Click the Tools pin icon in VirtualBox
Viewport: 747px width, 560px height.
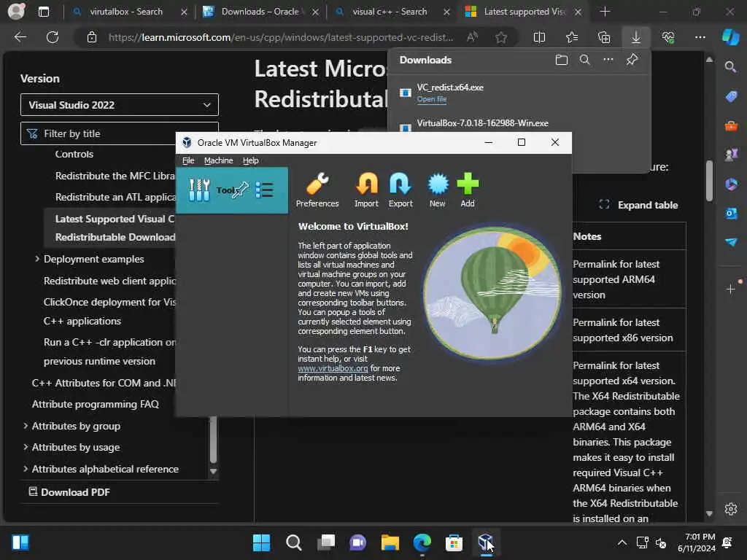[x=241, y=190]
